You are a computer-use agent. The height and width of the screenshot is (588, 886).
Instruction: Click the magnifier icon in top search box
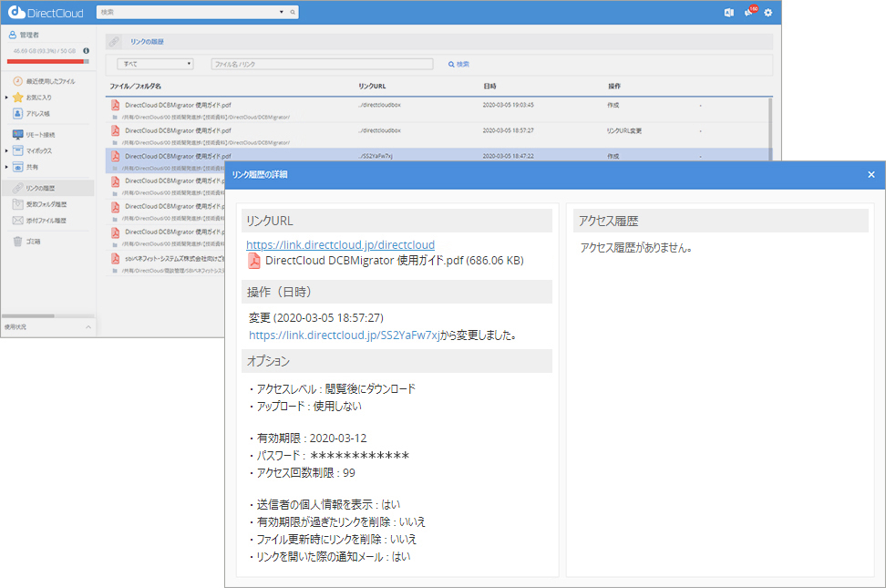[x=293, y=12]
